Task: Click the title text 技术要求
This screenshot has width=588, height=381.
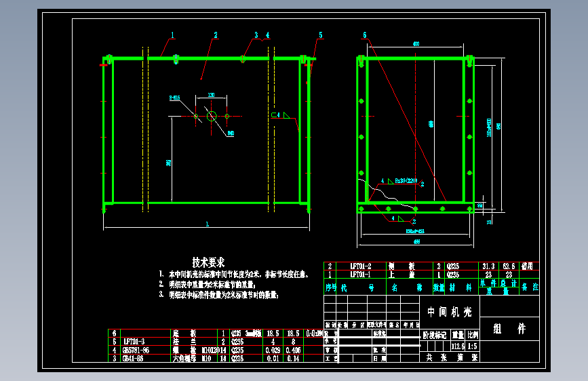Action: tap(208, 262)
